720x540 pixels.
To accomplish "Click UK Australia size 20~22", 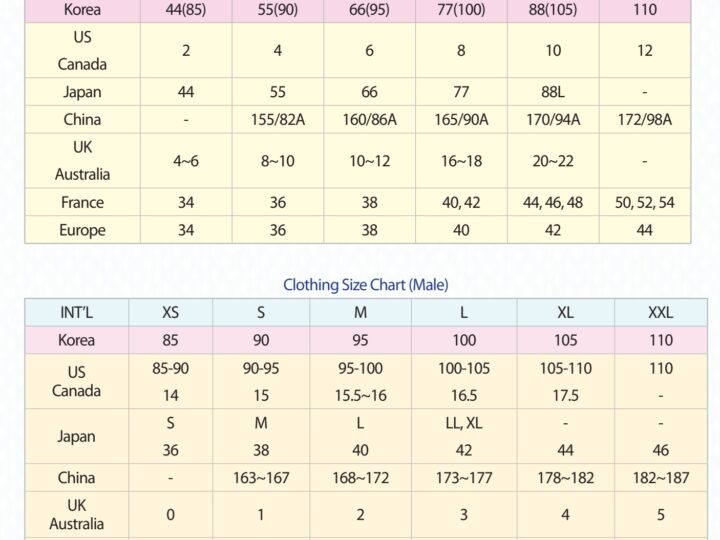I will pyautogui.click(x=552, y=161).
